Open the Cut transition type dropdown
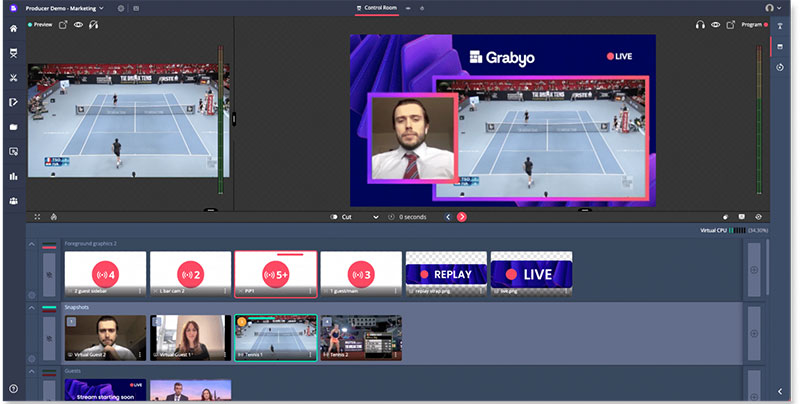This screenshot has width=800, height=404. click(375, 217)
